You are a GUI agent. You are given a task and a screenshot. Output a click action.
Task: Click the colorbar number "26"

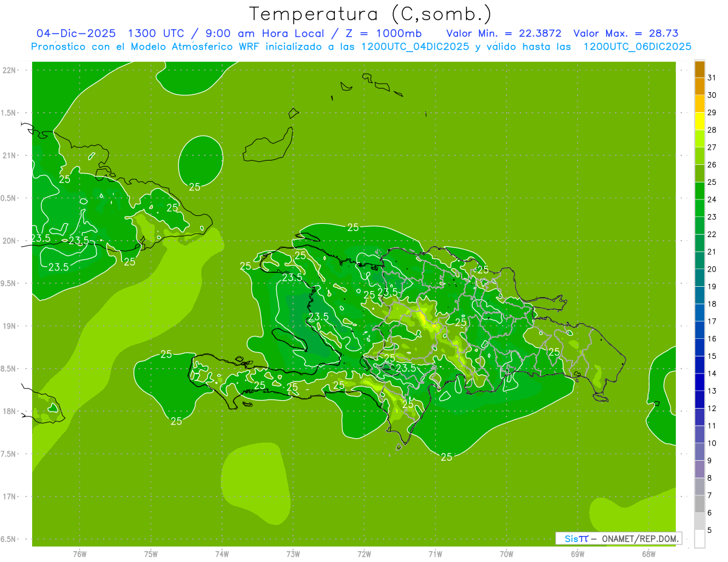(712, 165)
